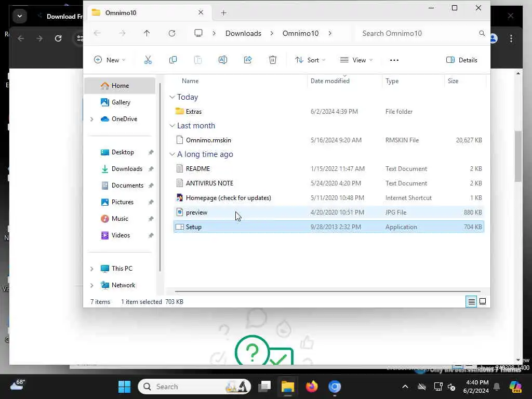Open the View dropdown
532x399 pixels.
point(356,60)
